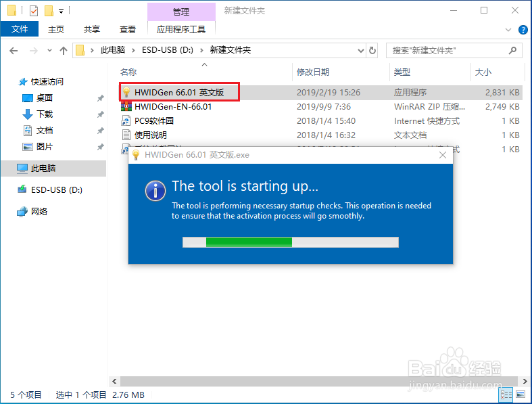The width and height of the screenshot is (532, 404).
Task: Click the lightbulb icon in dialog title
Action: tap(136, 155)
